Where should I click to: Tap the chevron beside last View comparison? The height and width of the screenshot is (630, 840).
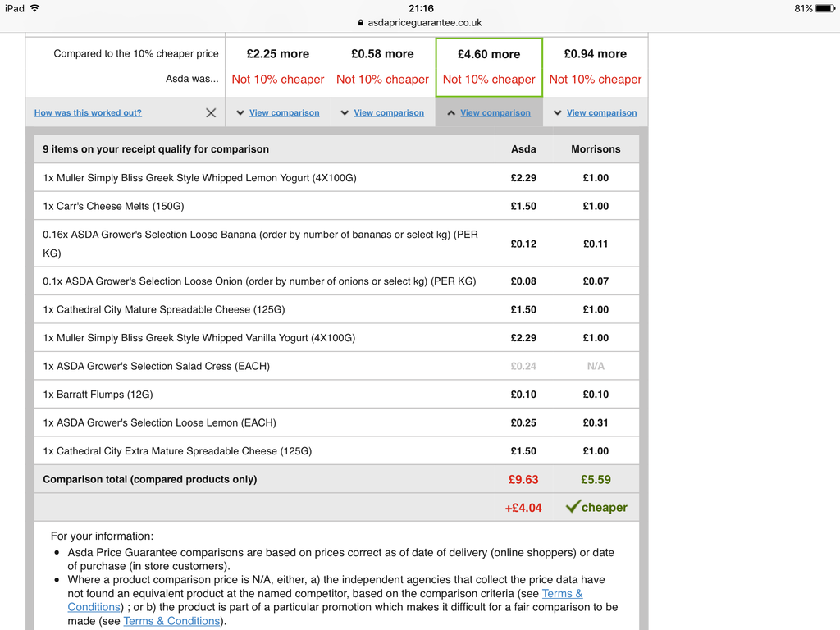click(x=558, y=112)
